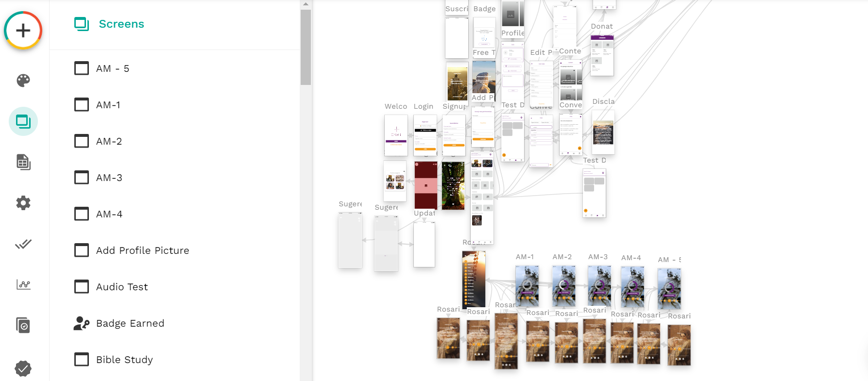Open the Audio Test screen
The image size is (868, 381).
pyautogui.click(x=122, y=287)
